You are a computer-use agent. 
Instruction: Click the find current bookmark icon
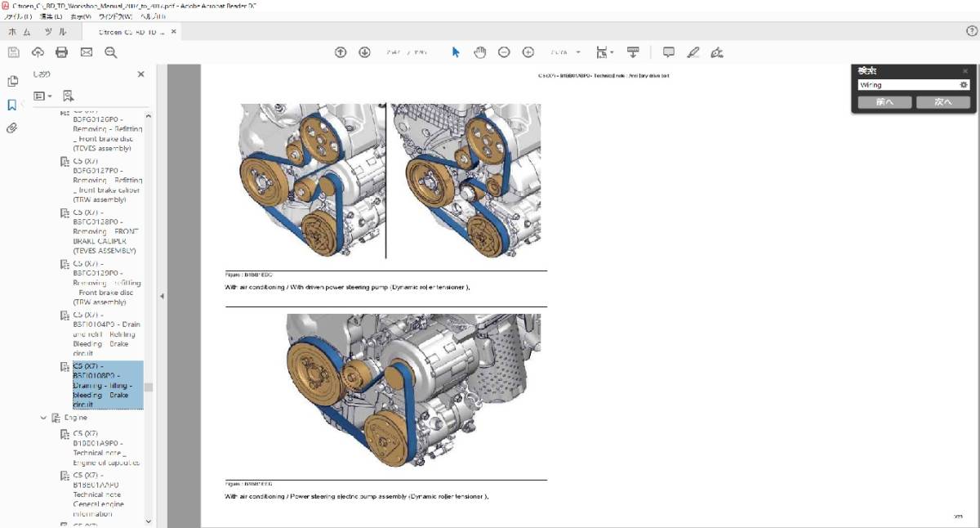click(69, 96)
